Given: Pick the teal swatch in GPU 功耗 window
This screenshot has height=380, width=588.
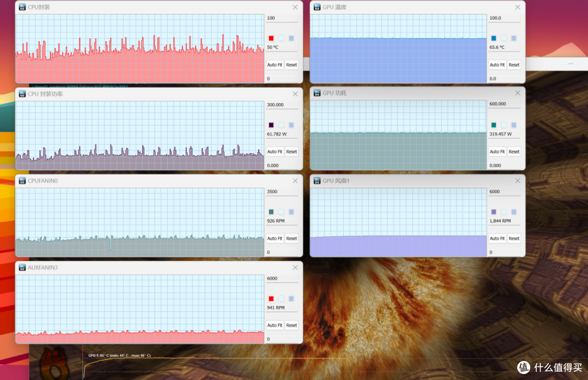Looking at the screenshot, I should 494,125.
